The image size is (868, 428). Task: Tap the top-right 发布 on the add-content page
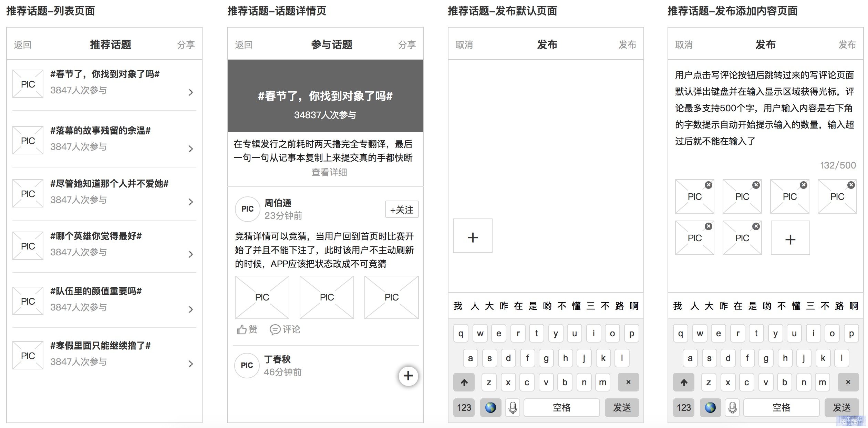(847, 45)
